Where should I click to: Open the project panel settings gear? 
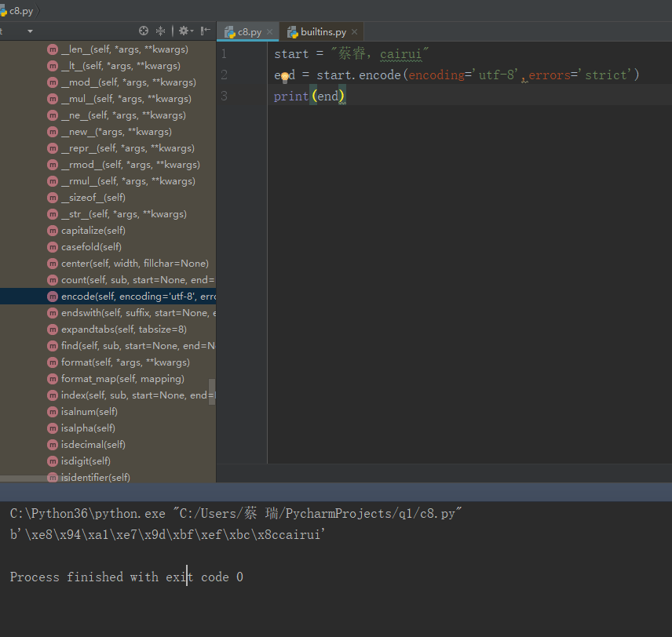coord(185,31)
